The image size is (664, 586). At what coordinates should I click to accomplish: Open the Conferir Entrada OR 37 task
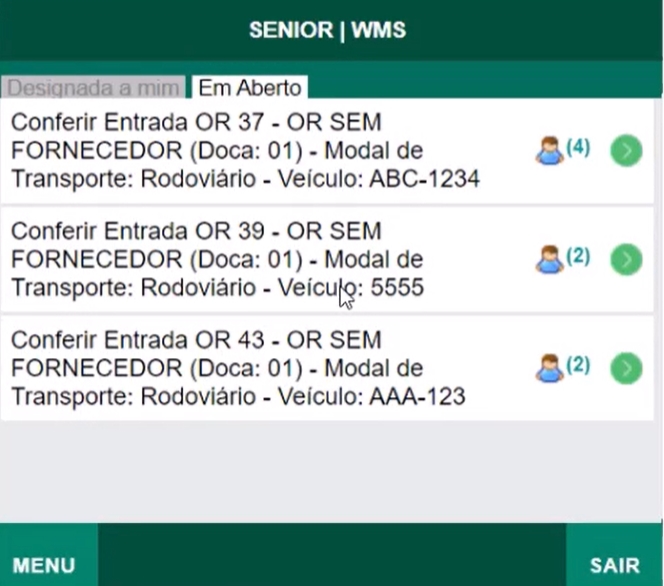[x=626, y=151]
